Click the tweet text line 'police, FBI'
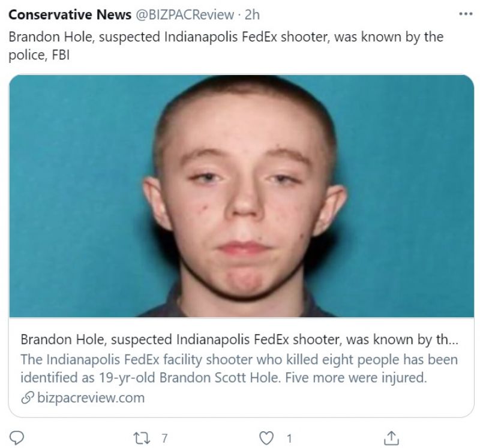Viewport: 480px width, 448px height. click(39, 55)
